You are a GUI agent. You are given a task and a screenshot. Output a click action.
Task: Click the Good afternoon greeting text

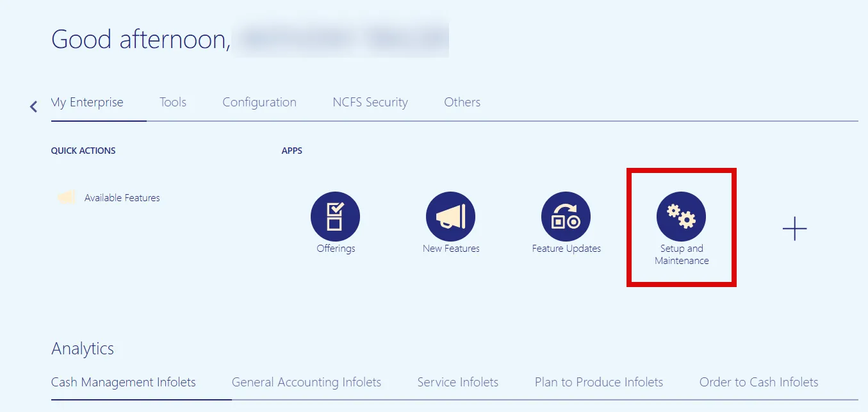point(141,40)
